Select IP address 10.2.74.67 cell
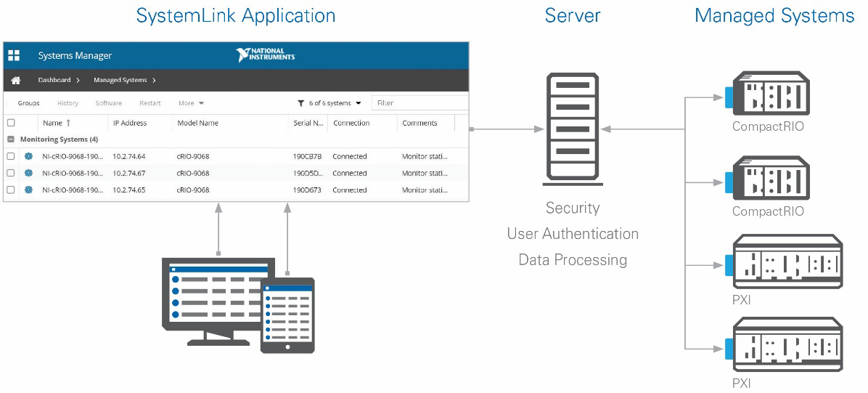This screenshot has height=393, width=868. point(129,173)
